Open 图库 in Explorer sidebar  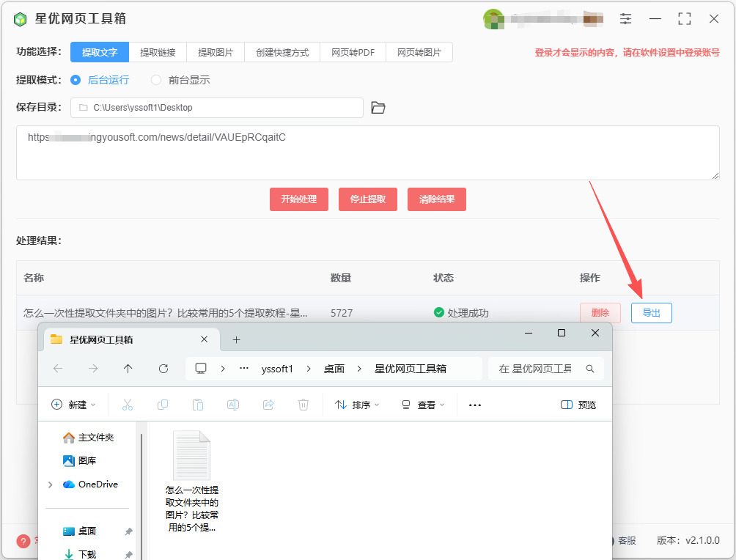[x=79, y=461]
